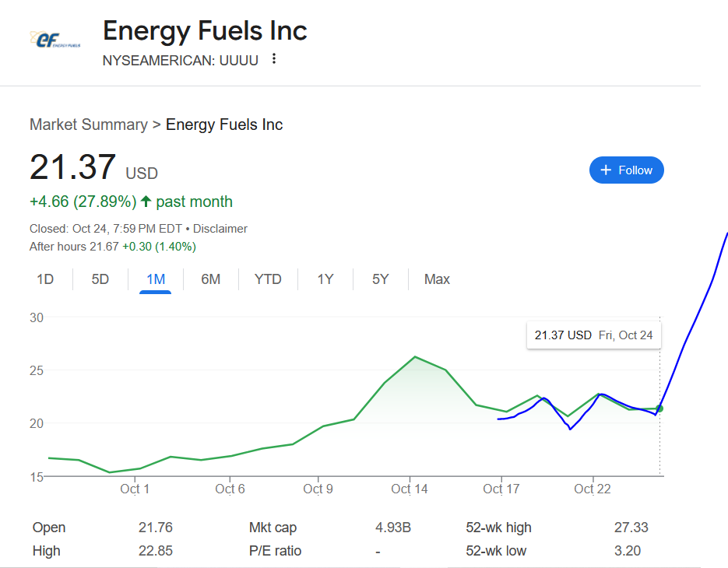Image resolution: width=728 pixels, height=568 pixels.
Task: Switch to the YTD chart range
Action: click(268, 279)
